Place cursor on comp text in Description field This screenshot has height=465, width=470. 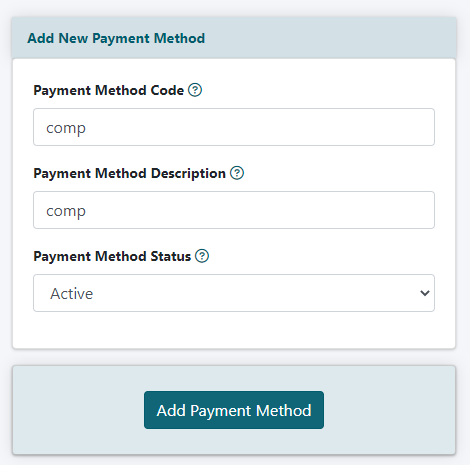point(66,211)
